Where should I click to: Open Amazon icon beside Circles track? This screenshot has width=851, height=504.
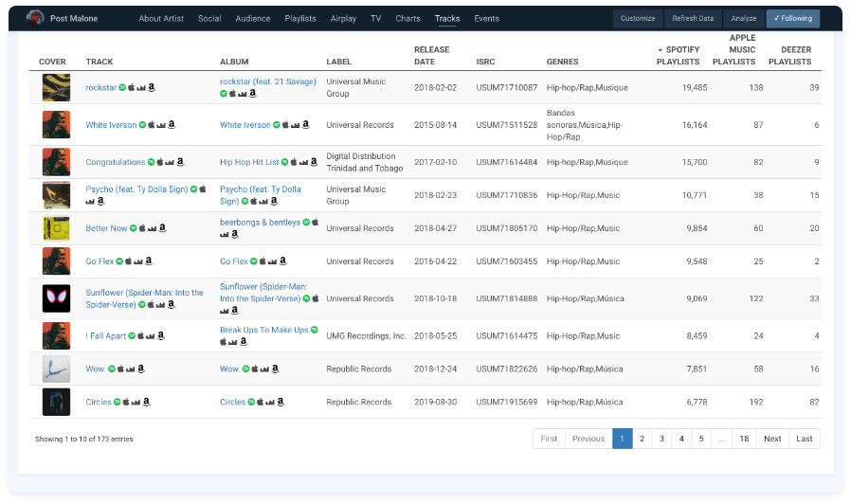[x=146, y=402]
